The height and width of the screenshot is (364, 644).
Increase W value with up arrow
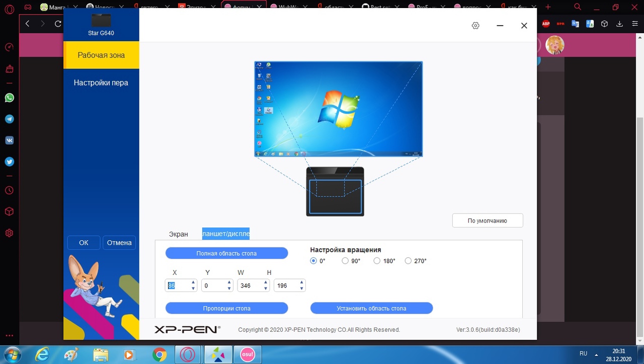(266, 283)
